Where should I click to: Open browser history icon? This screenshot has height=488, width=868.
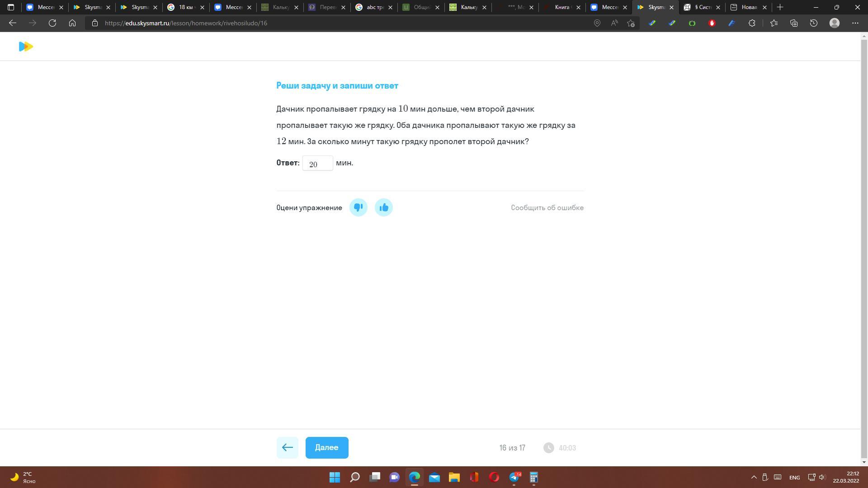(814, 23)
